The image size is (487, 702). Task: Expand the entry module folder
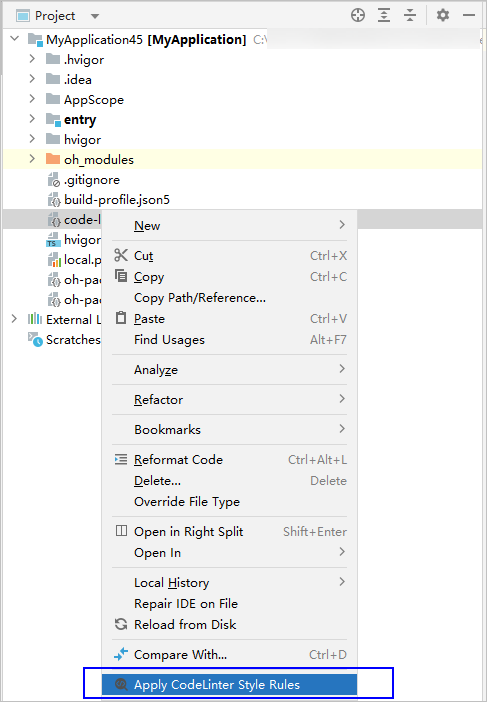pyautogui.click(x=32, y=119)
